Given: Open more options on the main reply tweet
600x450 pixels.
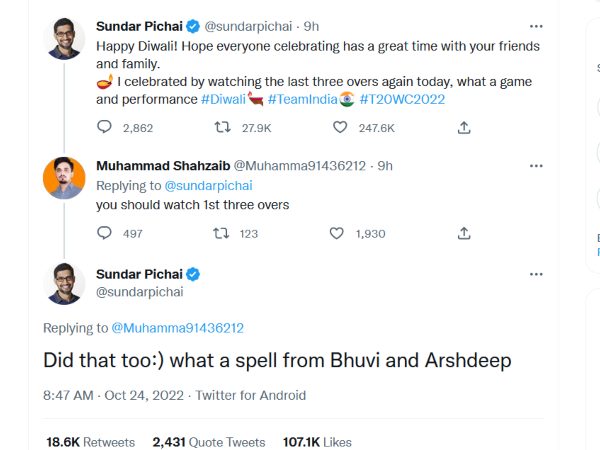Looking at the screenshot, I should (x=537, y=274).
